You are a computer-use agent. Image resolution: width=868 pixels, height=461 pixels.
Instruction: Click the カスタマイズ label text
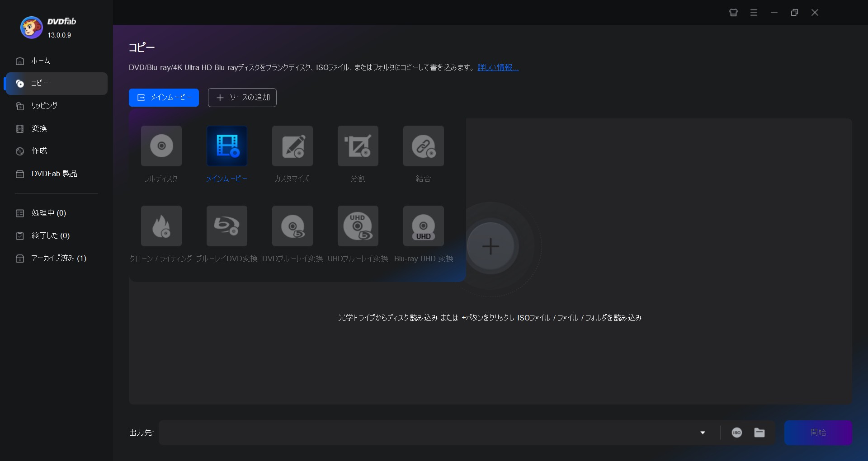click(x=292, y=179)
